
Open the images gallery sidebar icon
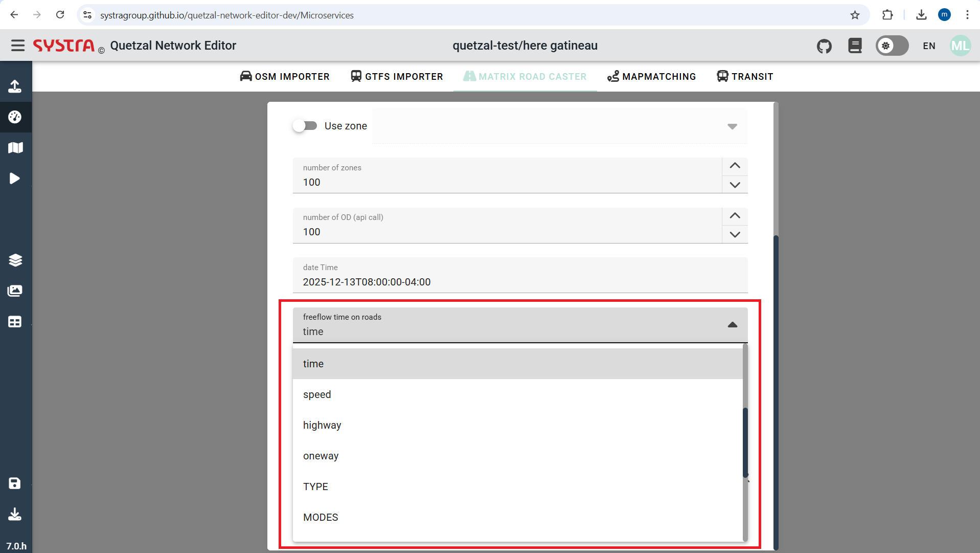tap(15, 291)
